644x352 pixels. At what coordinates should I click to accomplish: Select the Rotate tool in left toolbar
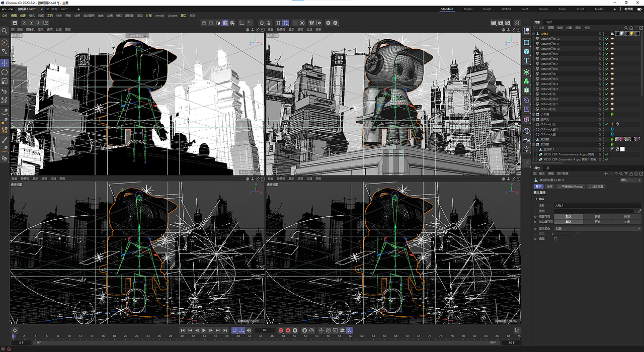click(5, 72)
